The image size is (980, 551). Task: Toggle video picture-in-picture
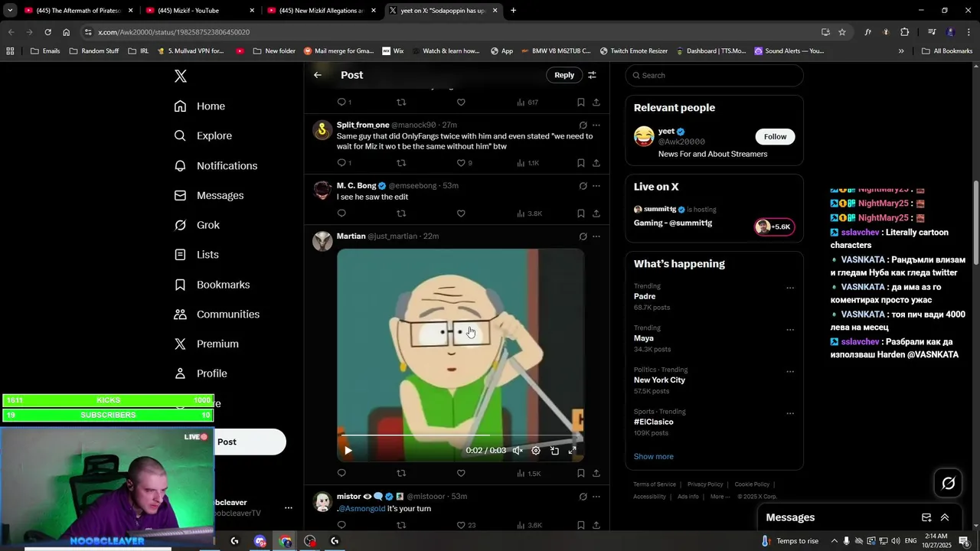pyautogui.click(x=554, y=451)
